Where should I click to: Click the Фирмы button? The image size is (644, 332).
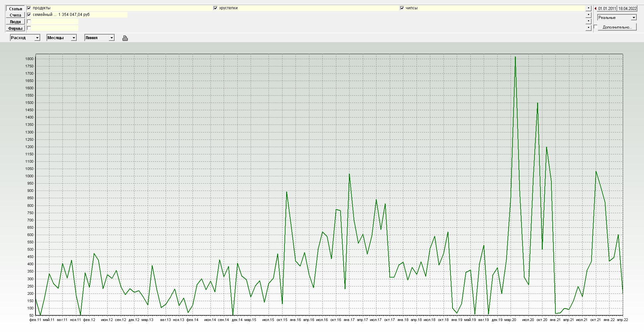pos(15,29)
